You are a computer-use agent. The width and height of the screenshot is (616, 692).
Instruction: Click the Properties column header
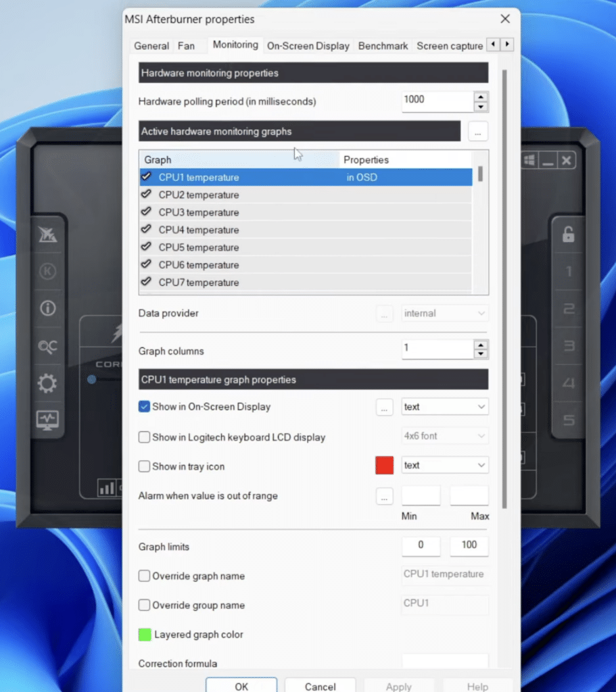pos(405,159)
